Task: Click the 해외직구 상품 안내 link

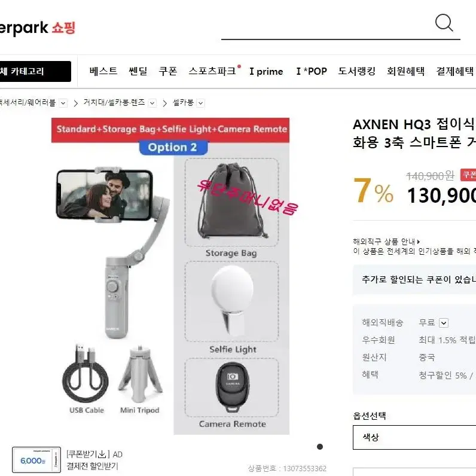Action: [386, 242]
